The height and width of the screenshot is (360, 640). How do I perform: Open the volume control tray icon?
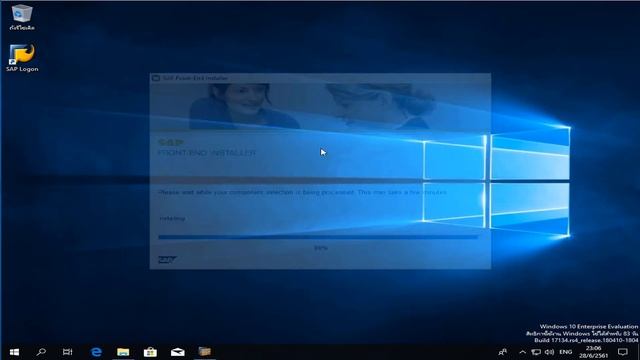point(549,352)
